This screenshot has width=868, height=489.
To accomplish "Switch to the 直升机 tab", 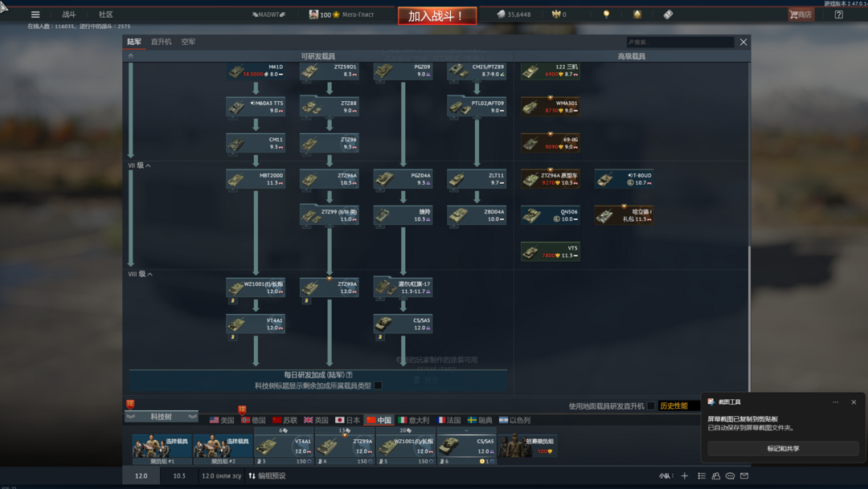I will [161, 42].
